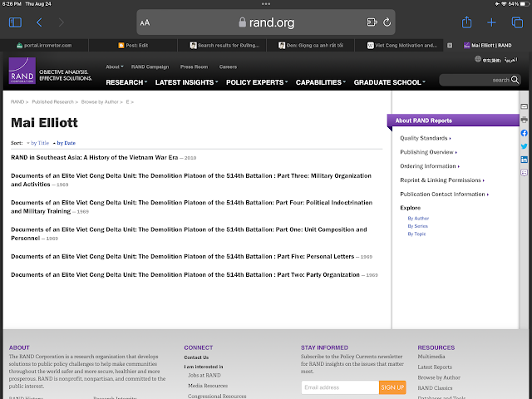532x399 pixels.
Task: Open the RAND Campaign link
Action: 150,66
